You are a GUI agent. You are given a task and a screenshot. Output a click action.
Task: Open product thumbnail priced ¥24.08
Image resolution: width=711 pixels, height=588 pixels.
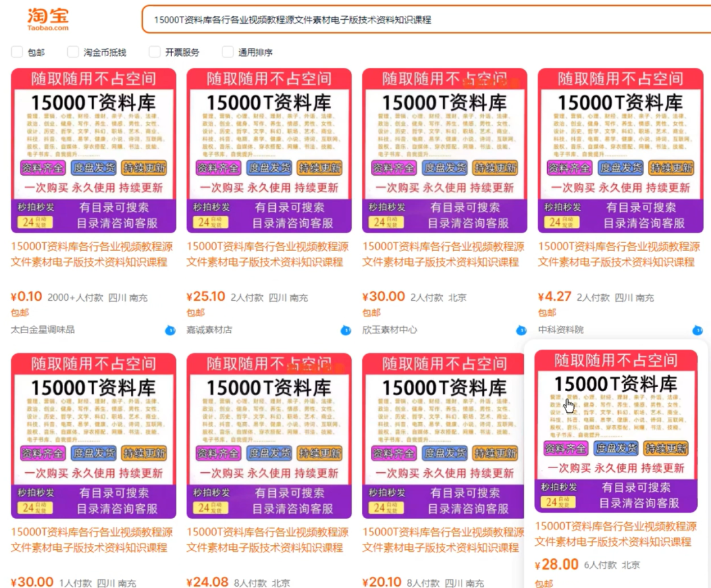(269, 436)
